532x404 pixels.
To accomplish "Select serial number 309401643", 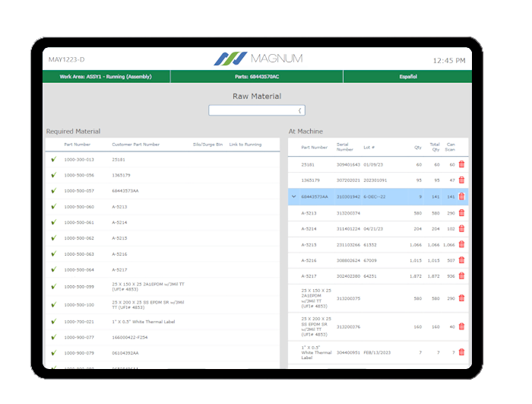I will [x=348, y=164].
